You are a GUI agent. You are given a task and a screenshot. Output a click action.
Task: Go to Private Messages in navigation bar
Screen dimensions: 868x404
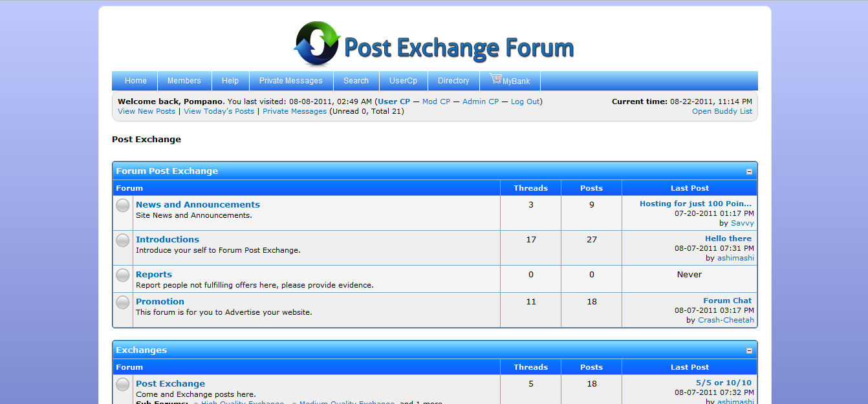point(290,81)
